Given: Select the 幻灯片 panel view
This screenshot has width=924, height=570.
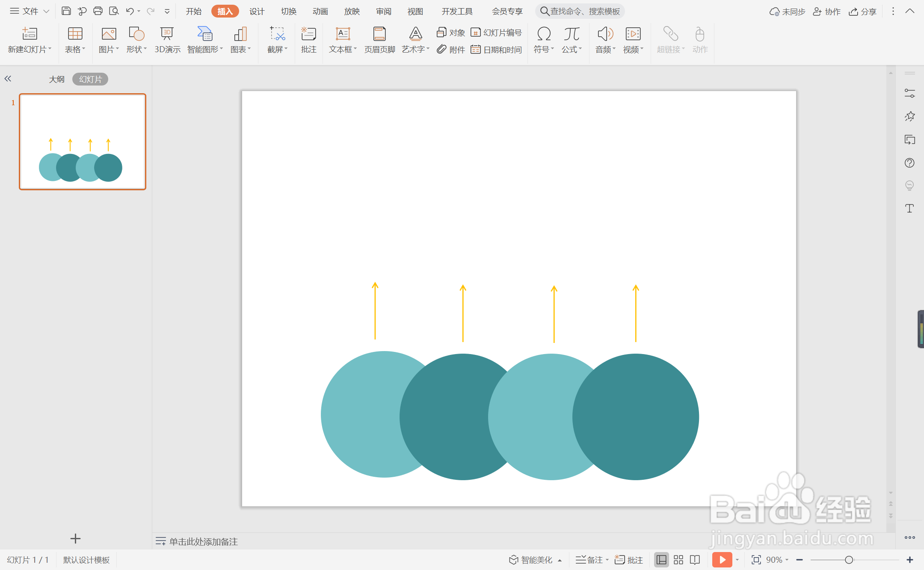Looking at the screenshot, I should click(x=90, y=79).
